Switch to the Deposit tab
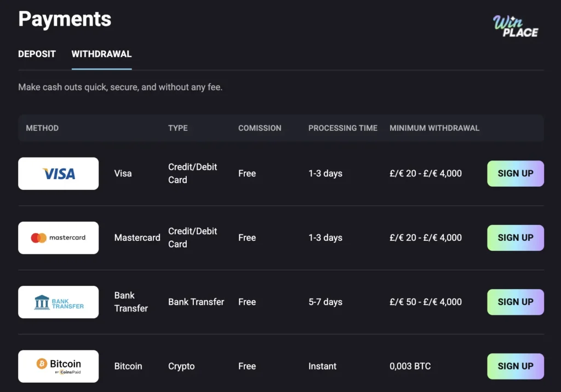Image resolution: width=561 pixels, height=392 pixels. pyautogui.click(x=37, y=54)
